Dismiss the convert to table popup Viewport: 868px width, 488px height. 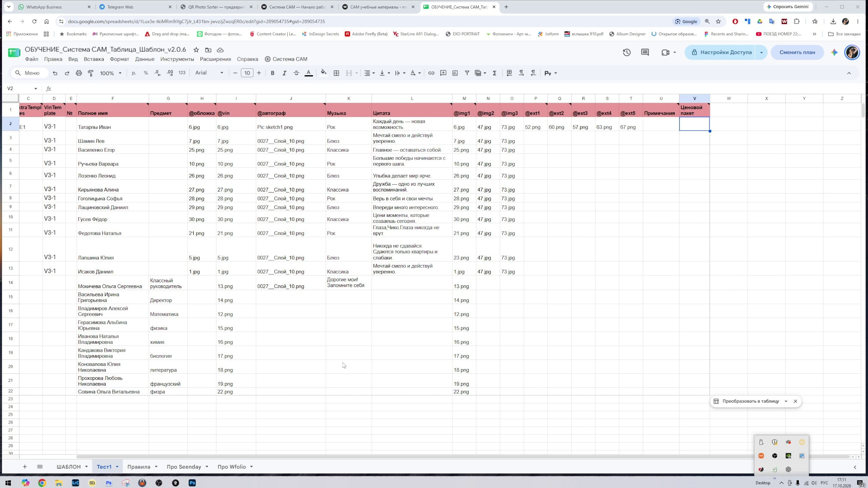(x=795, y=401)
